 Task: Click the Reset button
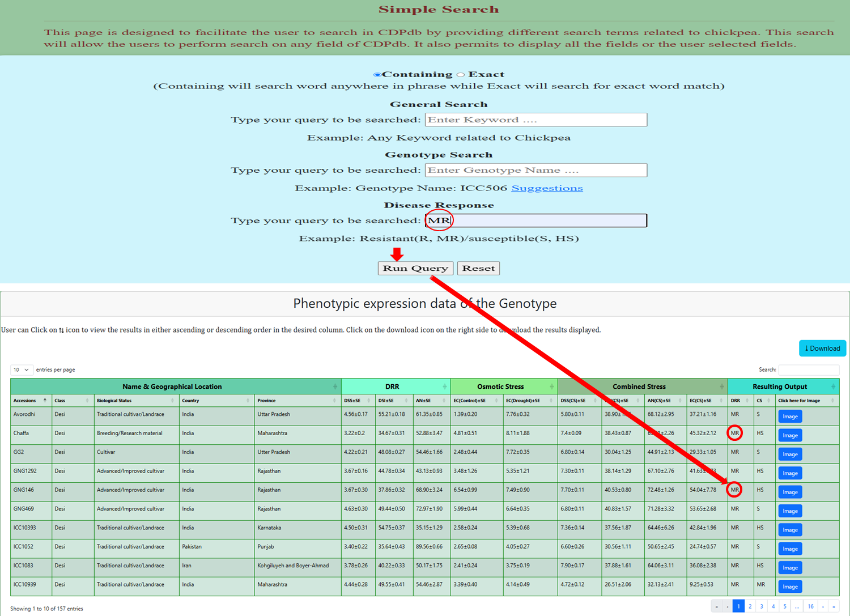(478, 268)
